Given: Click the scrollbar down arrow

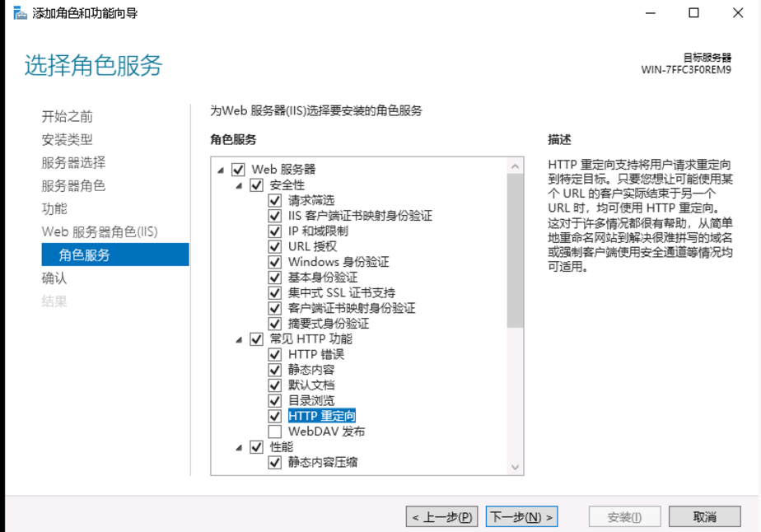Looking at the screenshot, I should click(x=516, y=468).
